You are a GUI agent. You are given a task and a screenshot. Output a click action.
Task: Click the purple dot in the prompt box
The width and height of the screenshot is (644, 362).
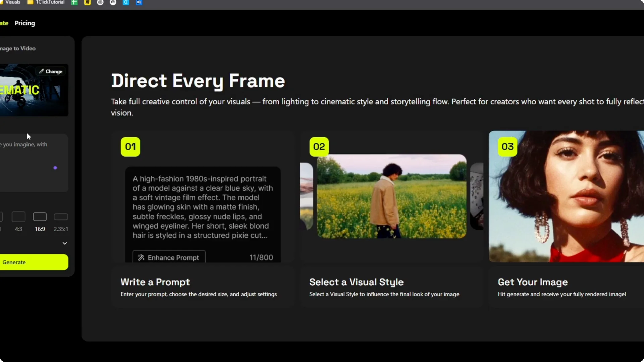(x=55, y=167)
